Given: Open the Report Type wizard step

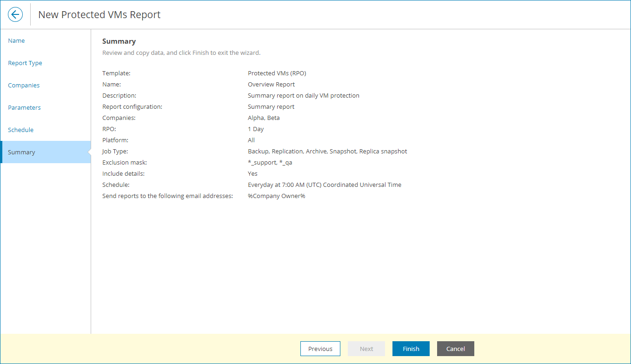Looking at the screenshot, I should (x=25, y=63).
